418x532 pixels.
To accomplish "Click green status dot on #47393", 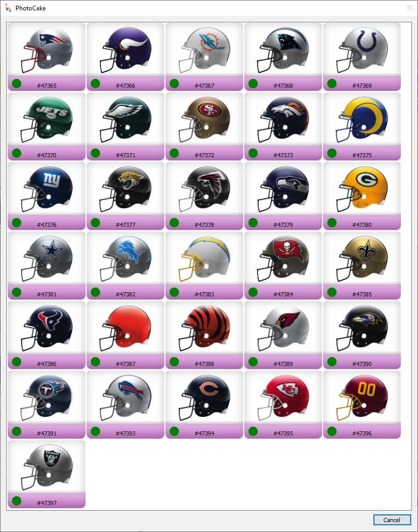I will coord(95,431).
